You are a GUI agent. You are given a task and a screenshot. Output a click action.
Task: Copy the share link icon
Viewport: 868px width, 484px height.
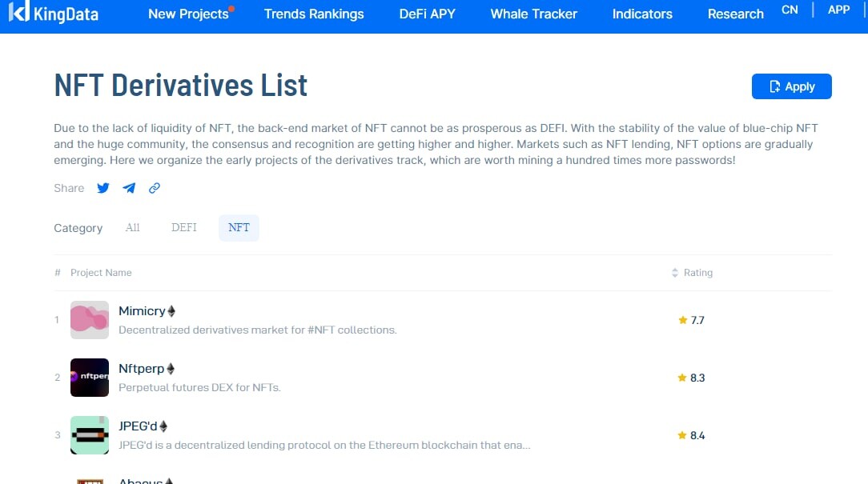tap(155, 188)
